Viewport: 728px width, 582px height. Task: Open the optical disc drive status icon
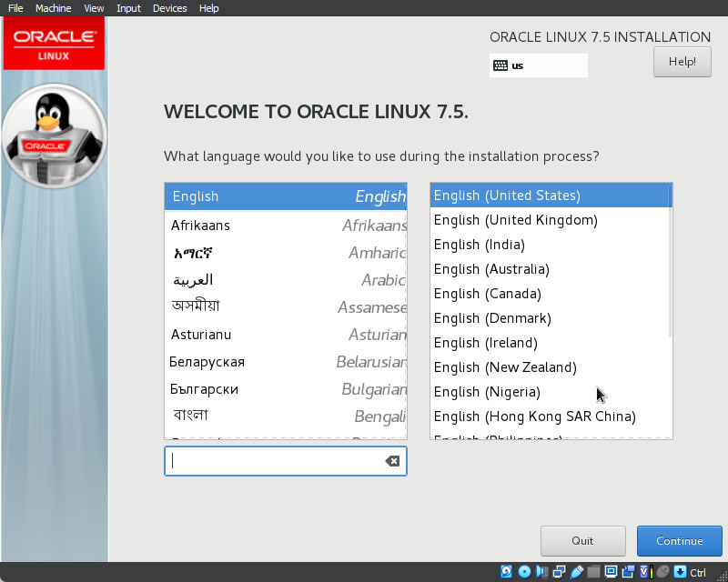524,571
